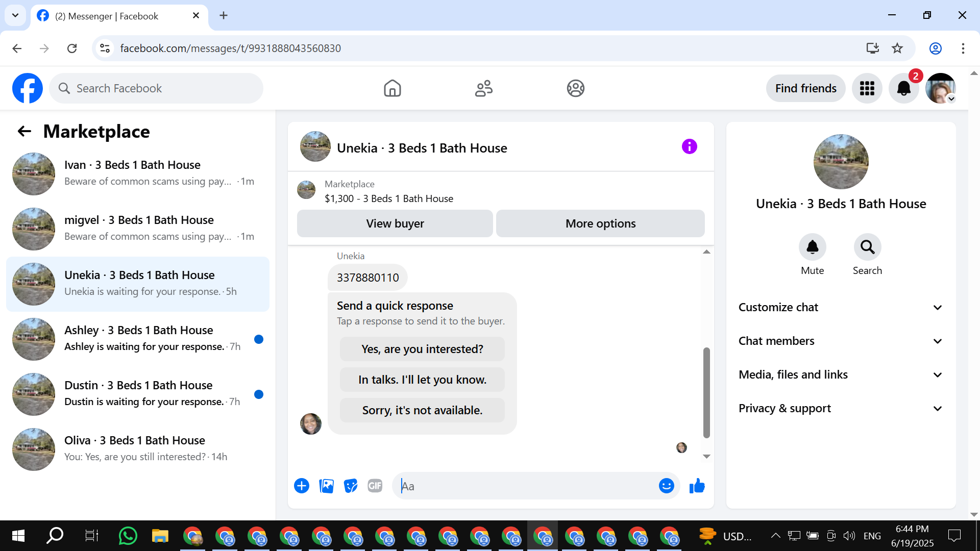
Task: Open File Explorer from the taskbar
Action: click(x=160, y=536)
